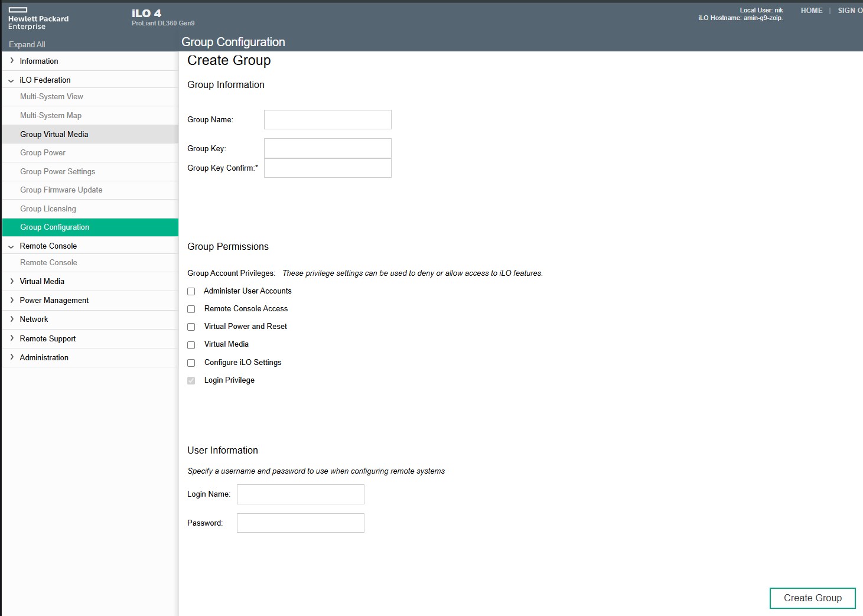Expand the Virtual Media section chevron

pos(12,281)
